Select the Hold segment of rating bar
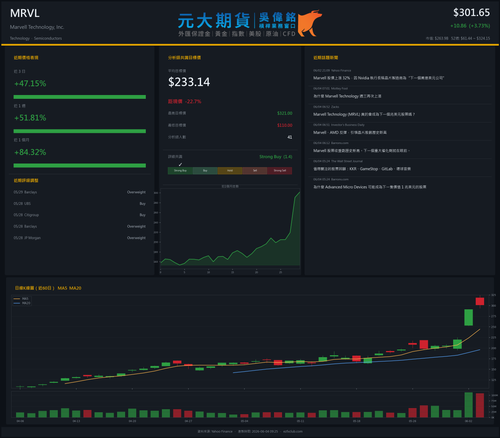Image resolution: width=500 pixels, height=438 pixels. [230, 171]
